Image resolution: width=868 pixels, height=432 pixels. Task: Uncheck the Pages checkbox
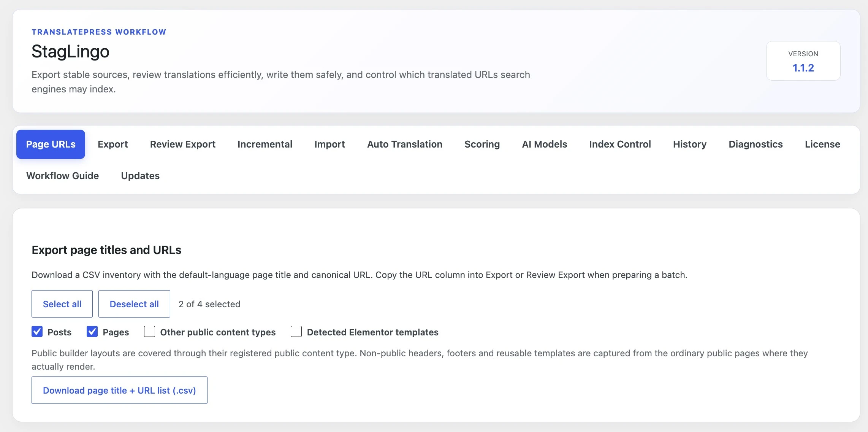[x=92, y=332]
